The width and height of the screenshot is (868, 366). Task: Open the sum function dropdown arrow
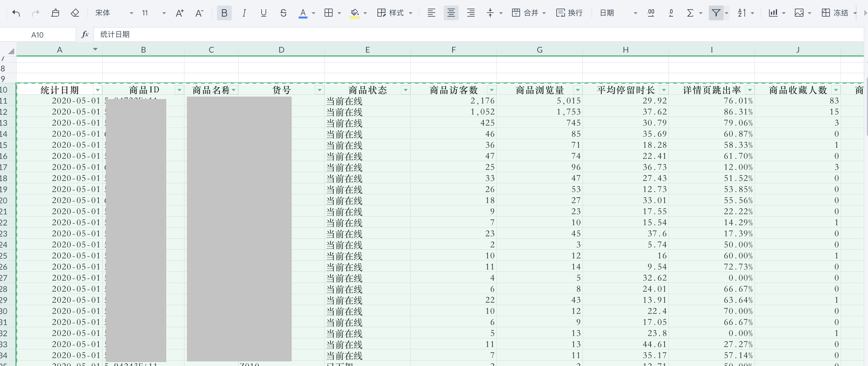pos(701,14)
